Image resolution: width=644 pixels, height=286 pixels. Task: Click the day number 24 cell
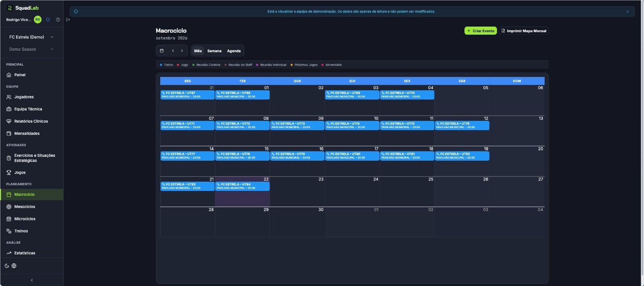[352, 191]
